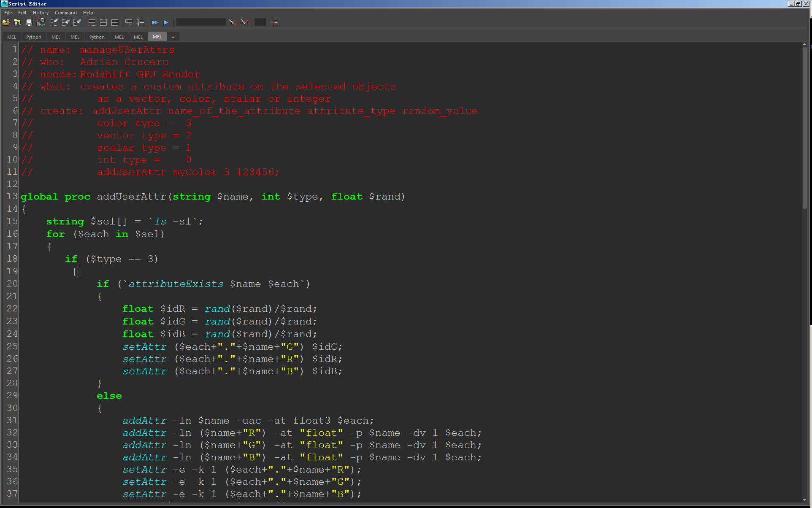
Task: Add a new tab with plus button
Action: [x=173, y=37]
